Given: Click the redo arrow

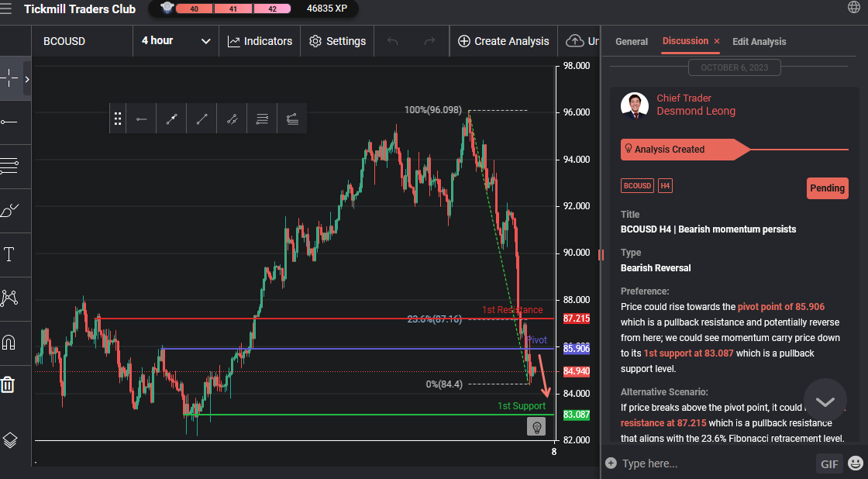Looking at the screenshot, I should 429,41.
